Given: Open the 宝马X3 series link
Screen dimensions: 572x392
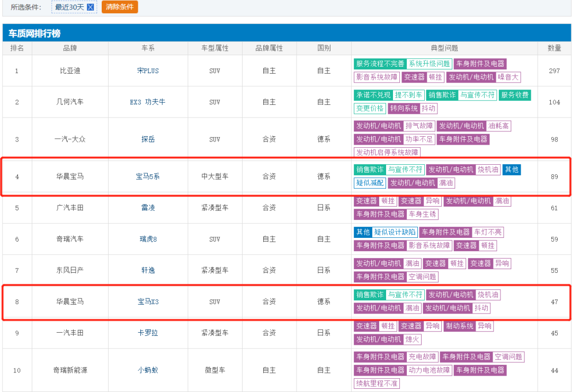Looking at the screenshot, I should (x=148, y=302).
